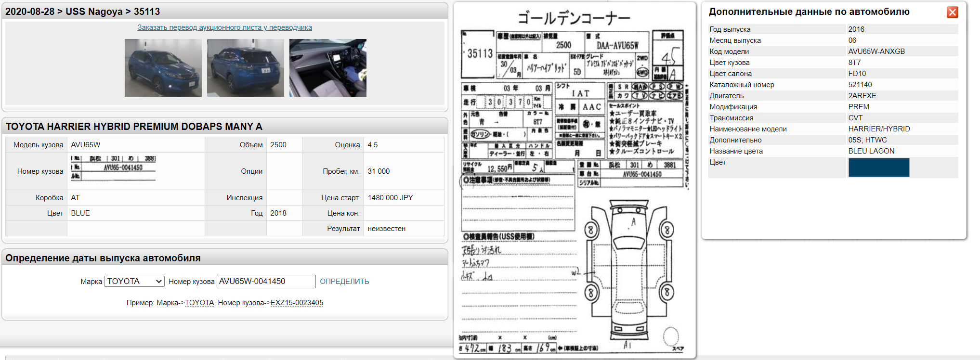
Task: Select the model name HARRIER/HYBRID
Action: tap(879, 129)
